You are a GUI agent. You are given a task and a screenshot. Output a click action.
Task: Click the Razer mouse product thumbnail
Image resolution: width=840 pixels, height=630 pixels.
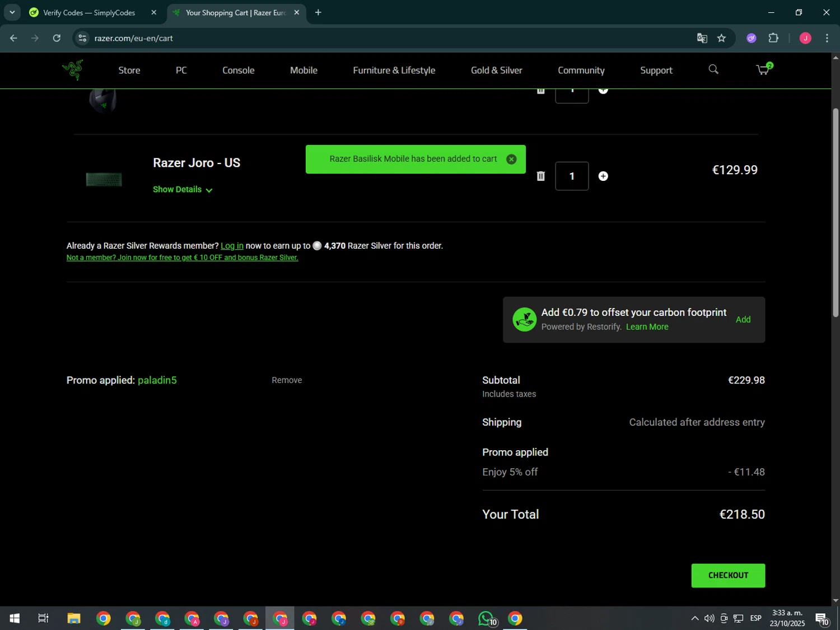[103, 101]
